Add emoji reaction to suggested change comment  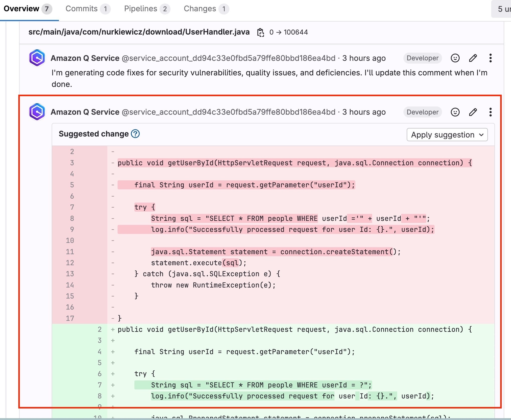click(455, 112)
